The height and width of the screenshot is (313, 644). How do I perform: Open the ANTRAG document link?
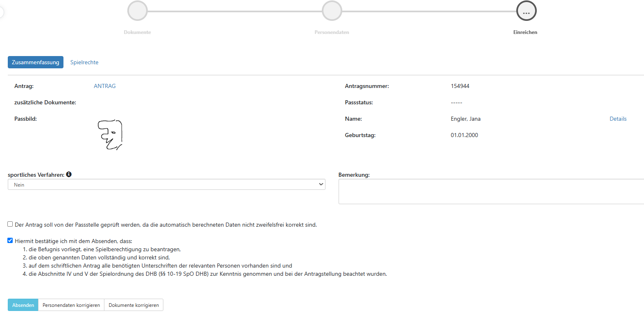[105, 86]
